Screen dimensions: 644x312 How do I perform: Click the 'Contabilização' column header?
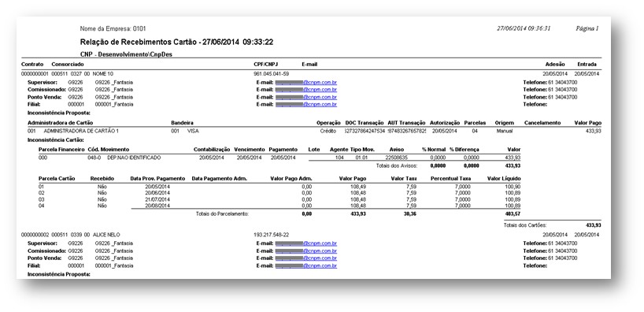click(212, 150)
